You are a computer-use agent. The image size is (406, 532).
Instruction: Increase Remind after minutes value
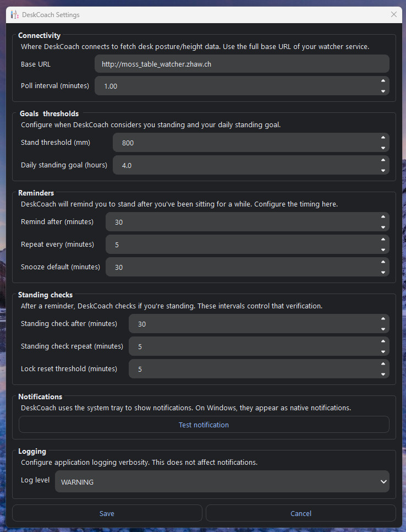click(383, 217)
